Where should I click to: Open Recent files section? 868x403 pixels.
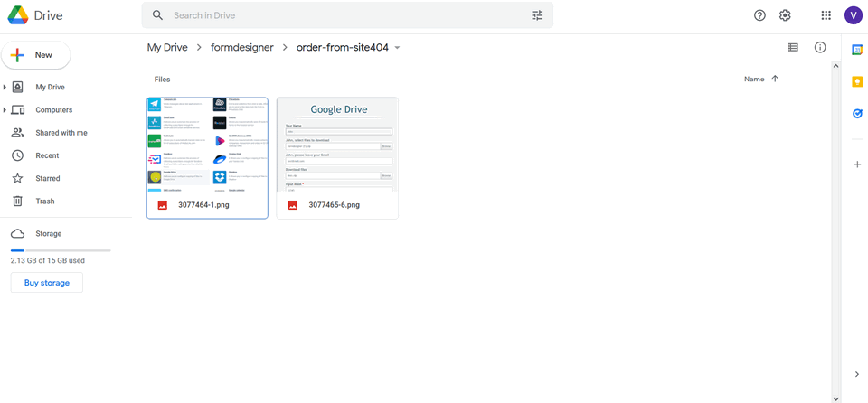click(x=47, y=155)
